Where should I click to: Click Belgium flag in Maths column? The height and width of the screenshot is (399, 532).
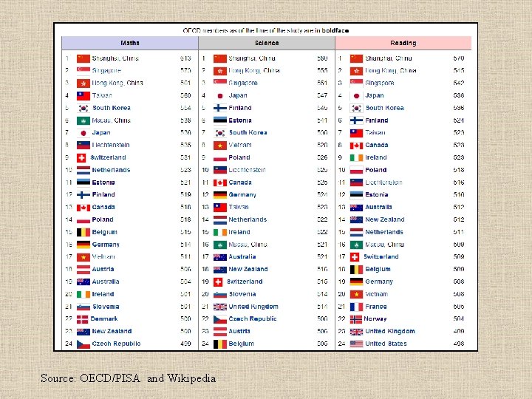(x=83, y=232)
